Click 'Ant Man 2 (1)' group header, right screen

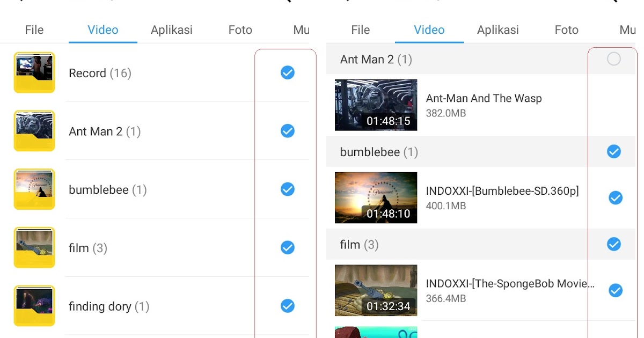pyautogui.click(x=376, y=60)
